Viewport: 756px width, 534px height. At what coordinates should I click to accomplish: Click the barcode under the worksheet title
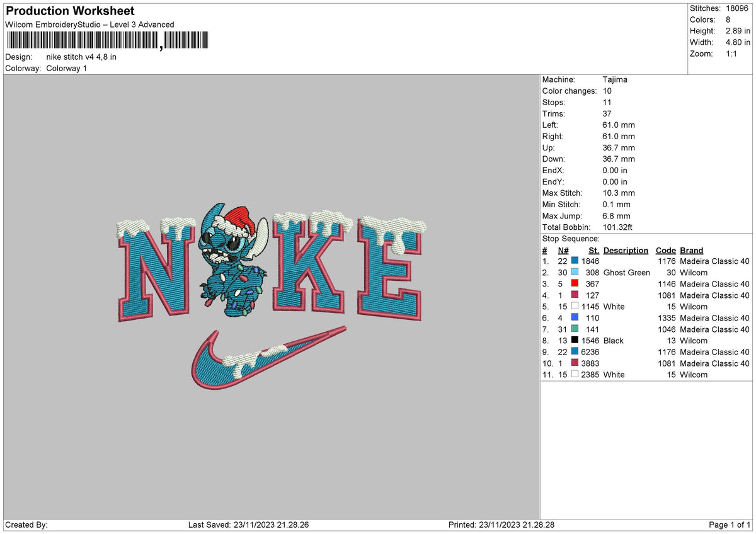(108, 41)
